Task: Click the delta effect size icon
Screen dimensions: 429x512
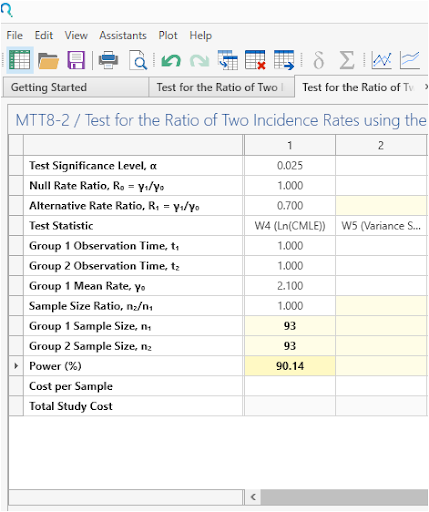Action: click(x=318, y=60)
